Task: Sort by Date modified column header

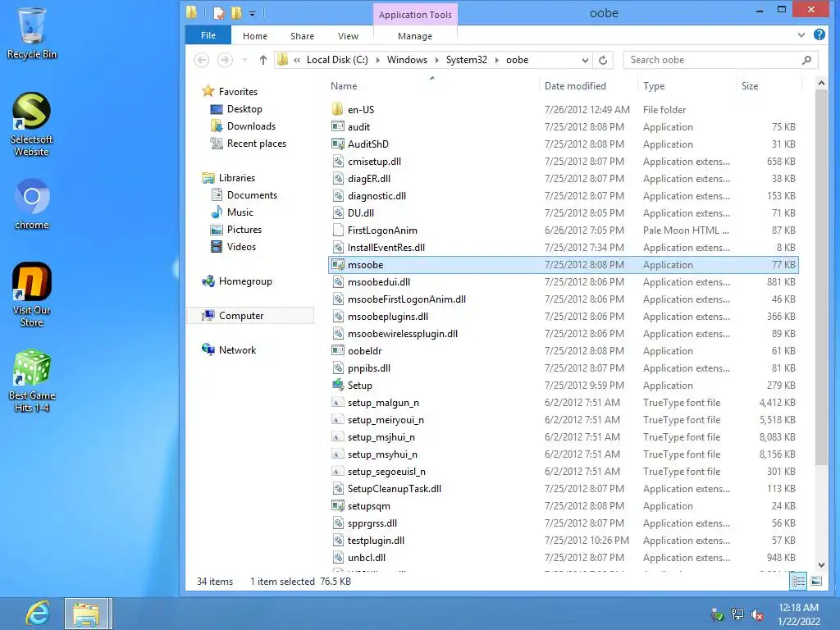Action: point(575,85)
